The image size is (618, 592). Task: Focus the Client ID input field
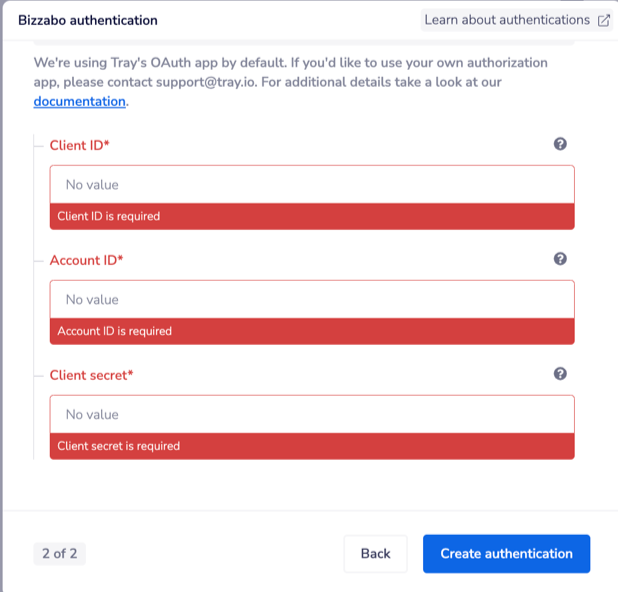tap(312, 185)
